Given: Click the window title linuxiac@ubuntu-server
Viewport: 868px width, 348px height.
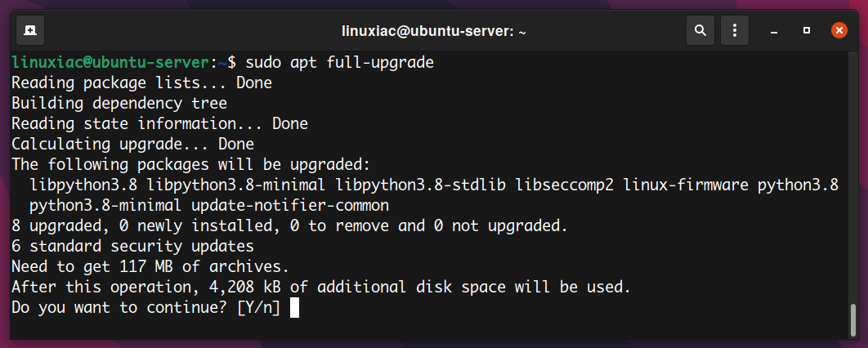Looking at the screenshot, I should pos(433,32).
